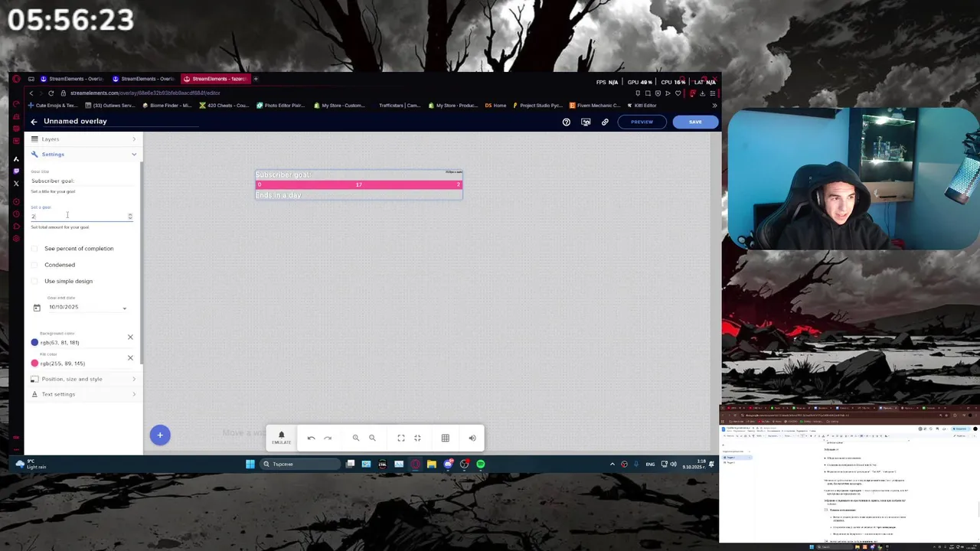
Task: Copy the overlay URL with the link icon
Action: click(x=605, y=122)
